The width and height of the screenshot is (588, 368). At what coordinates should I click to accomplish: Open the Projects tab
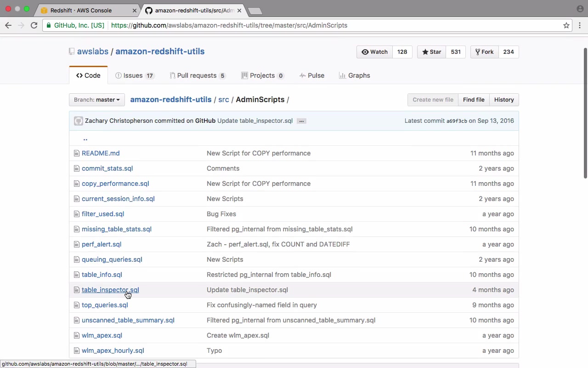point(263,75)
